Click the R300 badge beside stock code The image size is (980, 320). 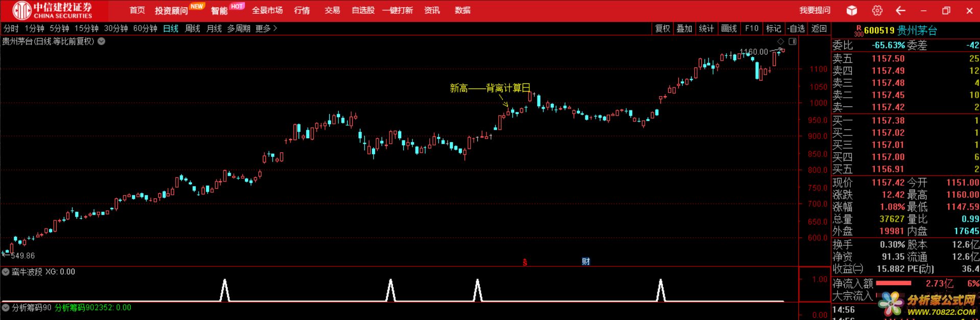point(859,31)
